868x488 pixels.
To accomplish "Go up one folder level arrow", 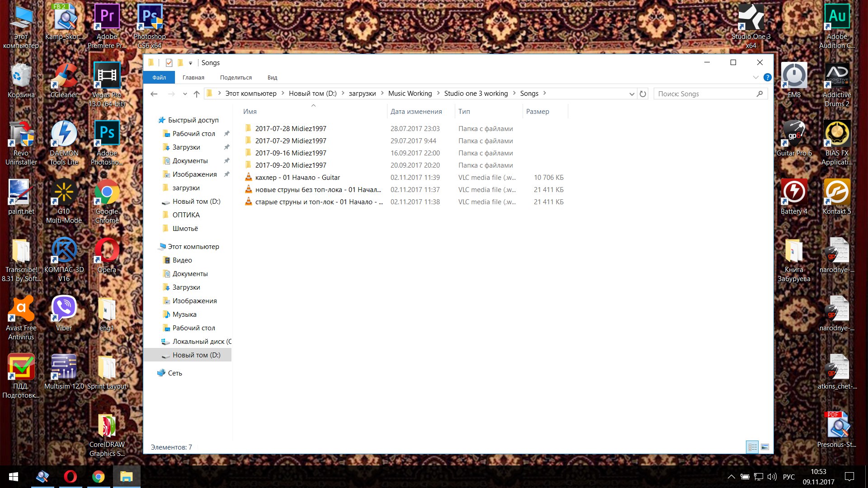I will (196, 94).
